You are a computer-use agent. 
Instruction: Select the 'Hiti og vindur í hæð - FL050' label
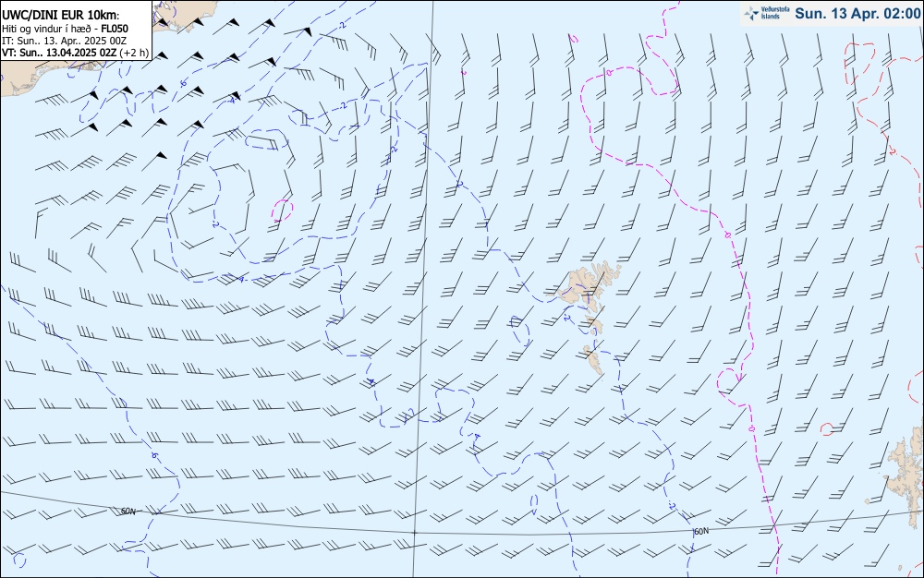click(65, 29)
